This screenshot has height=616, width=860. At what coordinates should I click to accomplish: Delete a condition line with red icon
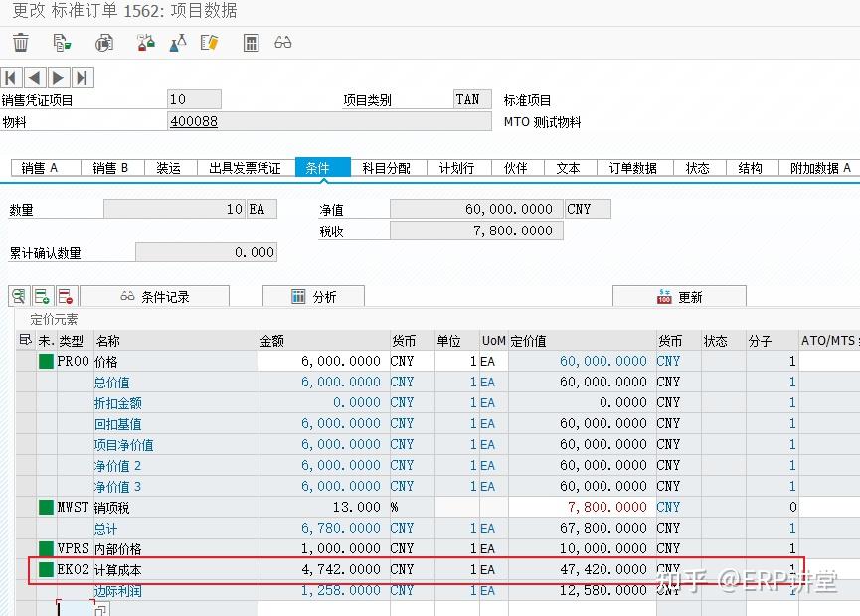click(x=67, y=295)
